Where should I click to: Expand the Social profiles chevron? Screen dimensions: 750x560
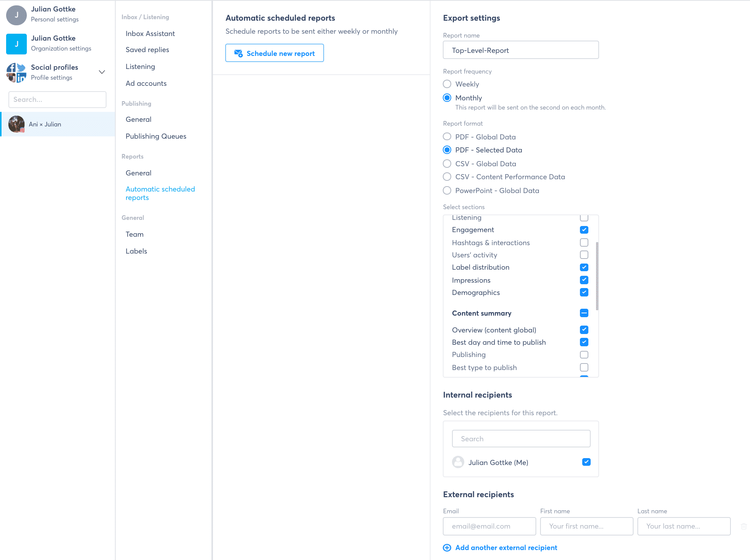[x=102, y=72]
